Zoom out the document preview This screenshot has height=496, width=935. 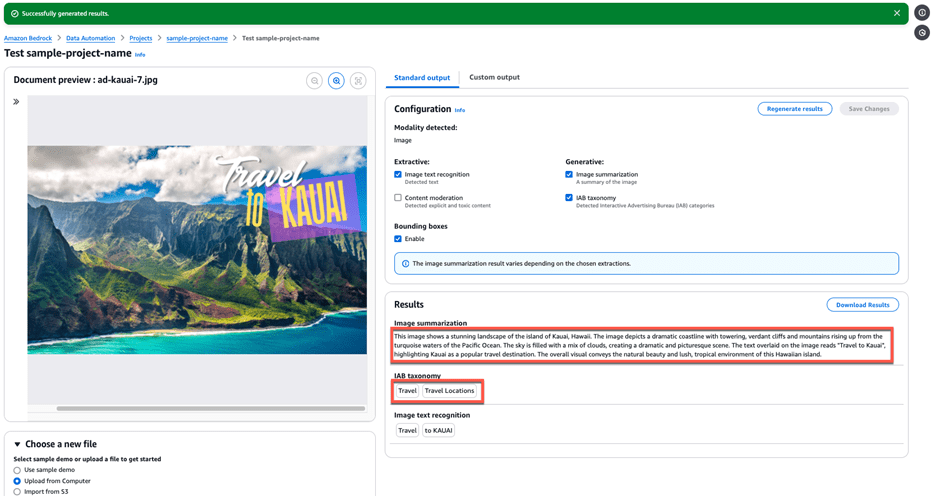tap(314, 81)
